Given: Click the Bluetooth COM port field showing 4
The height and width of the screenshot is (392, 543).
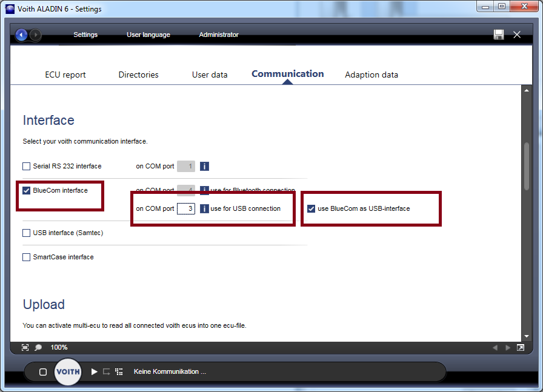Looking at the screenshot, I should click(186, 190).
